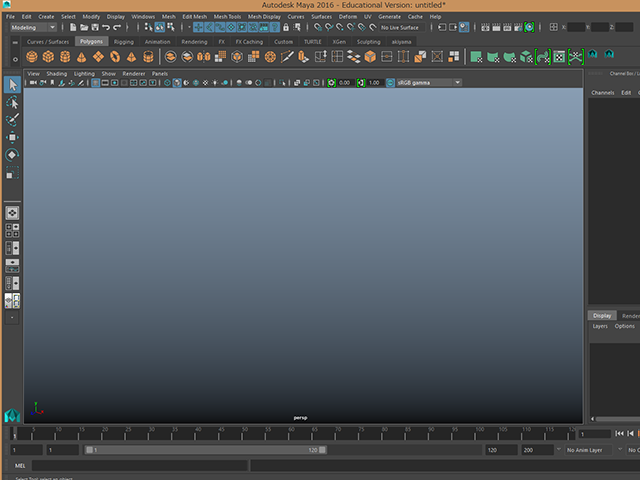
Task: Create a polygon cone from shelf
Action: point(82,57)
